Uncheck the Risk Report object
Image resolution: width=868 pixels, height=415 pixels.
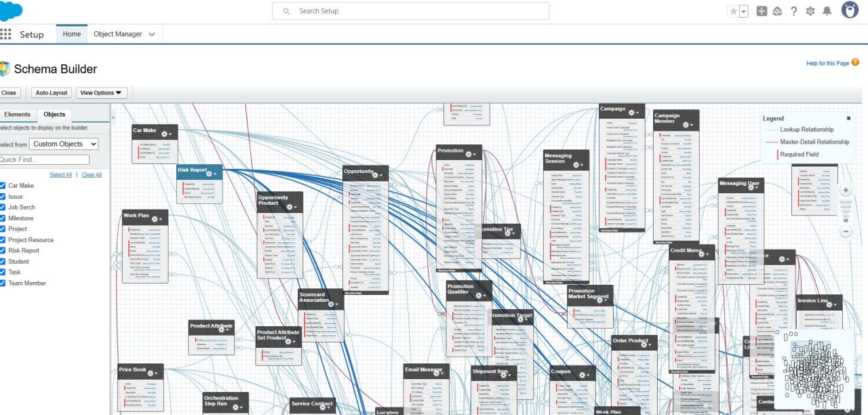click(5, 250)
